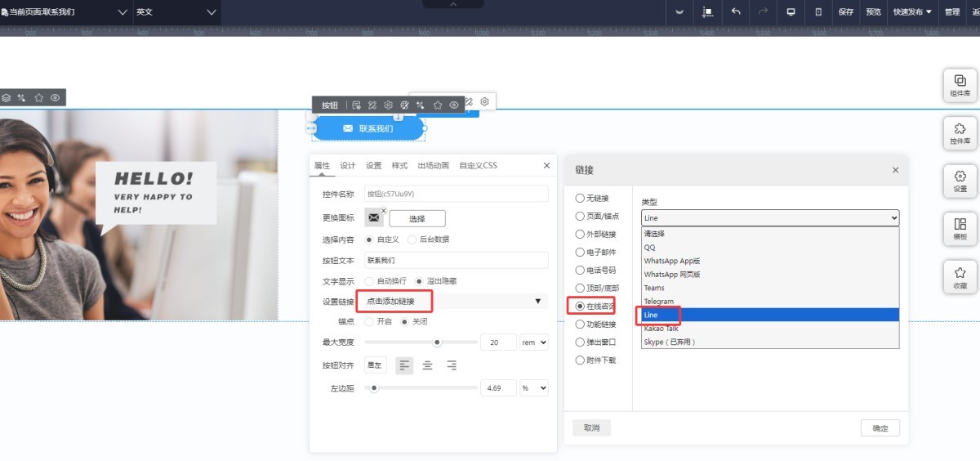This screenshot has height=461, width=980.
Task: Toggle eye visibility icon on 按钮 toolbar
Action: (453, 105)
